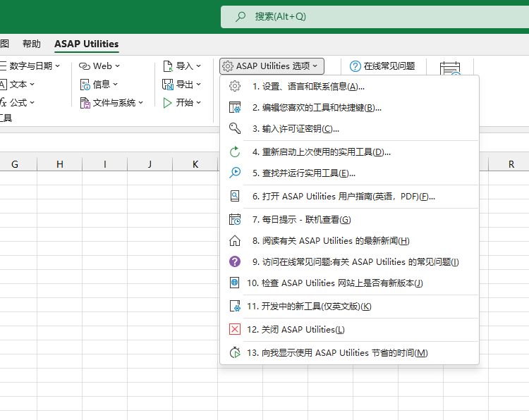Click the stopwatch icon for 节省的时间
The image size is (529, 420).
point(235,352)
